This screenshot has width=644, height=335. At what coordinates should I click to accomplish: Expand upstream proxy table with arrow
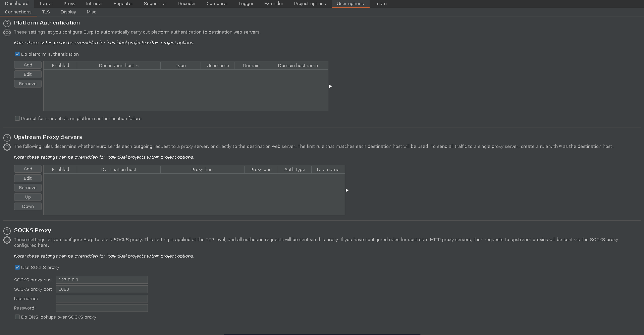[347, 190]
